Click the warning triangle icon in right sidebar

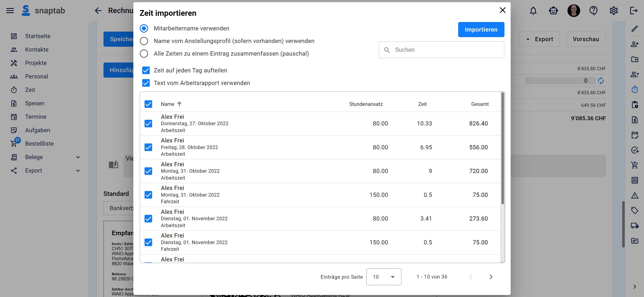tap(635, 195)
